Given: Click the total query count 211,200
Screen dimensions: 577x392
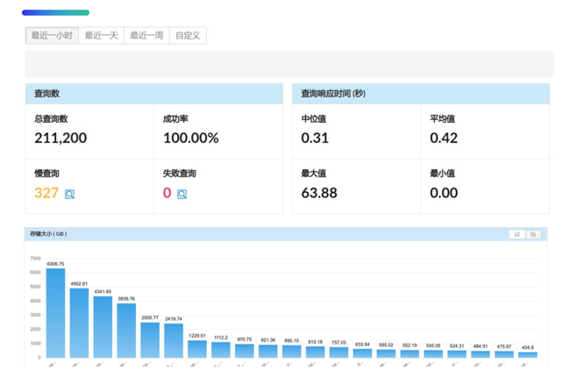Looking at the screenshot, I should (x=61, y=138).
